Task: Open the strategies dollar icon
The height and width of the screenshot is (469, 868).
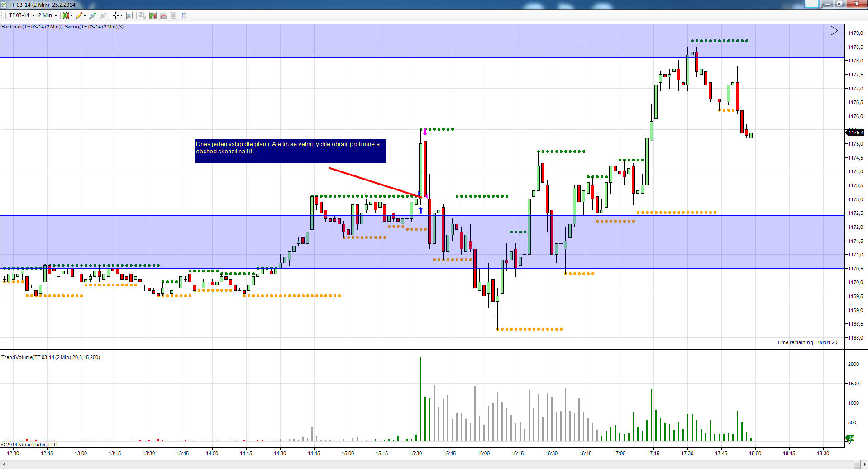Action: pyautogui.click(x=174, y=15)
